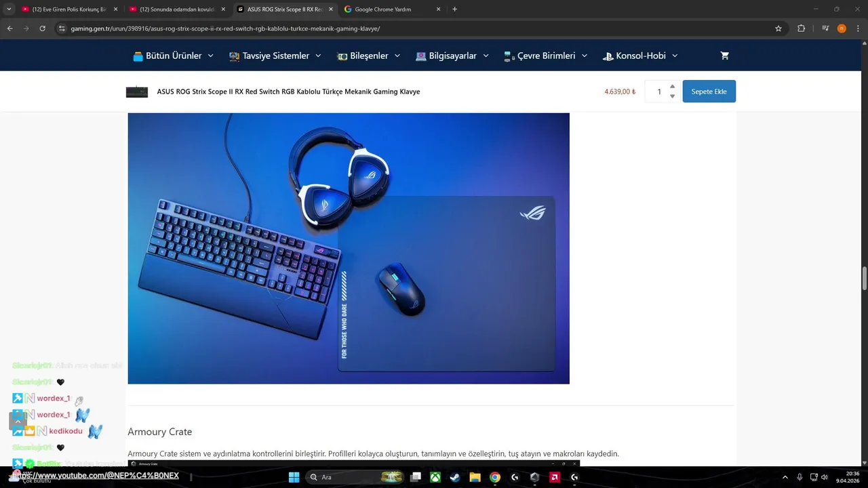Open the orange Chrome profile avatar

(842, 28)
